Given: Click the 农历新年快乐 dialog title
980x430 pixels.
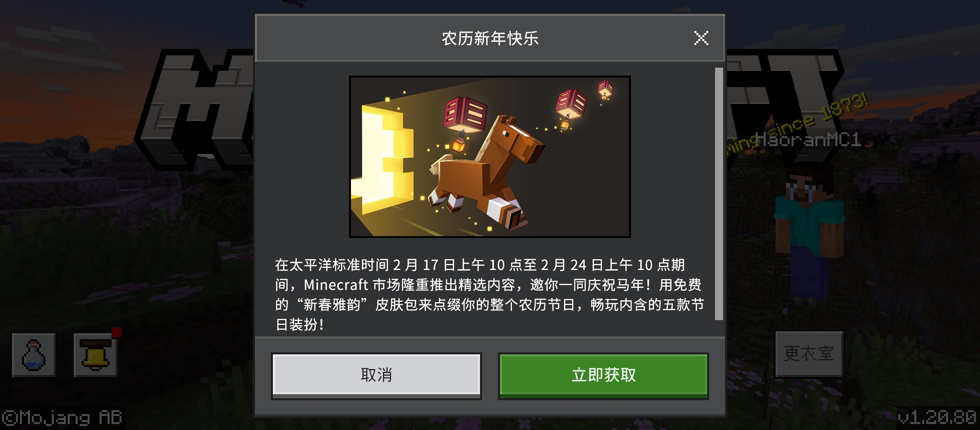Looking at the screenshot, I should click(490, 39).
